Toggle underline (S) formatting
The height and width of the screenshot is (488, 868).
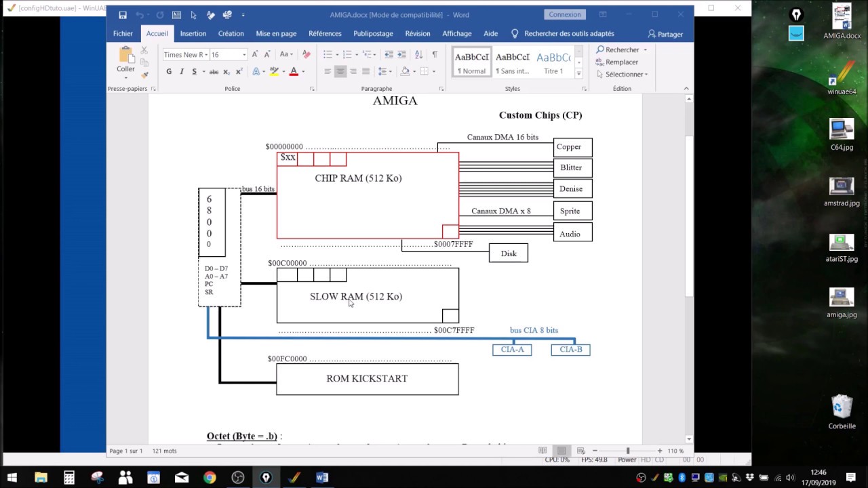click(194, 71)
